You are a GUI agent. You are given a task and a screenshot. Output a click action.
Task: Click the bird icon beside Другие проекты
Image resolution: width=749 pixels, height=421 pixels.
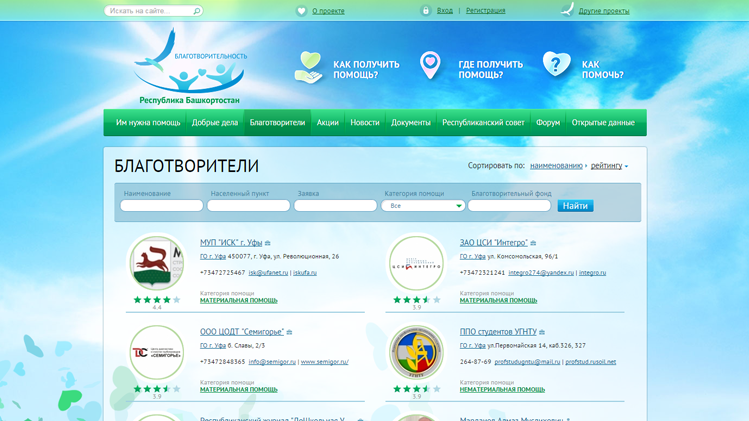[567, 10]
